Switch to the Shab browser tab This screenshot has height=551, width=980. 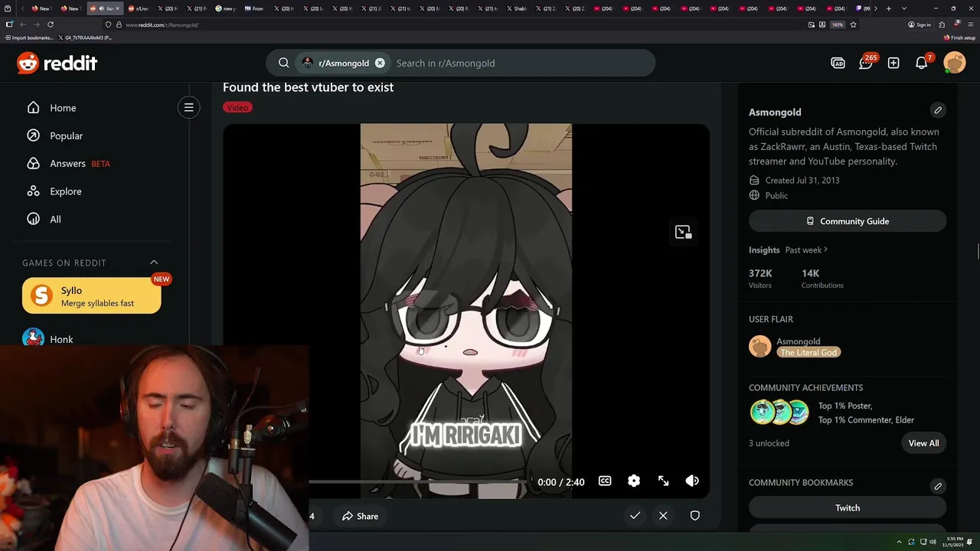pos(517,8)
